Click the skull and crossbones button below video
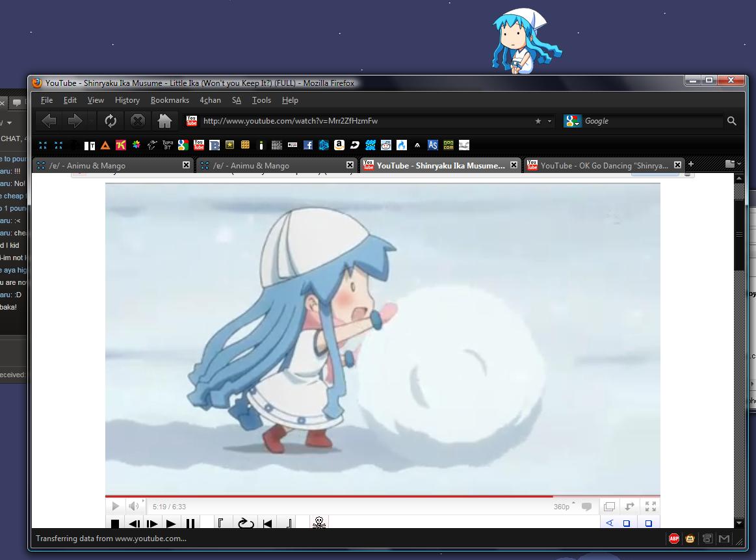Screen dimensions: 756x560 point(319,523)
